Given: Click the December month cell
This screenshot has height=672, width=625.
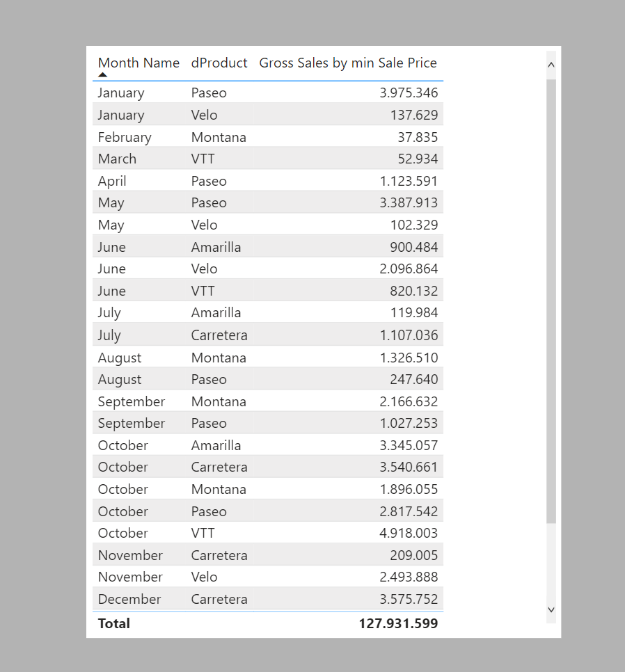Looking at the screenshot, I should [129, 599].
